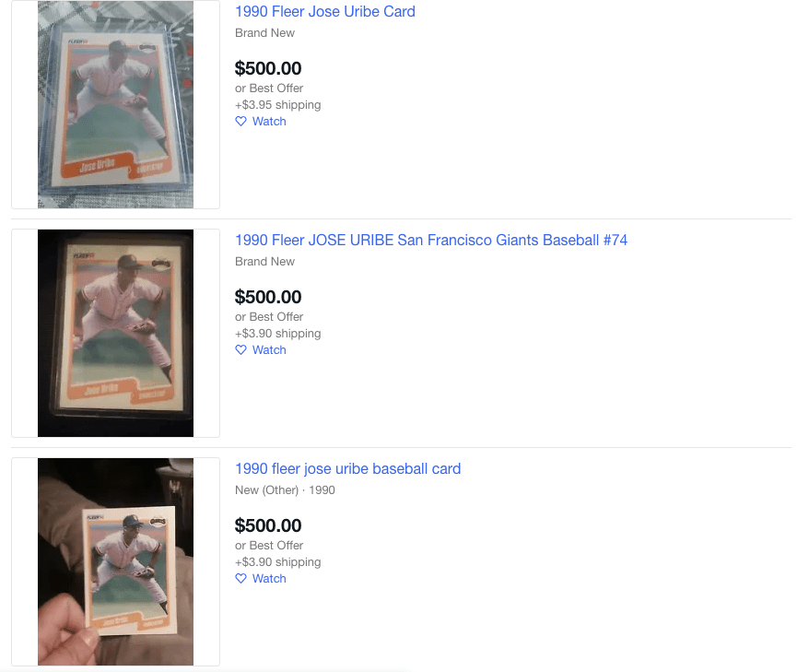Click $500.00 price of New (Other) listing
The image size is (797, 672).
(268, 525)
